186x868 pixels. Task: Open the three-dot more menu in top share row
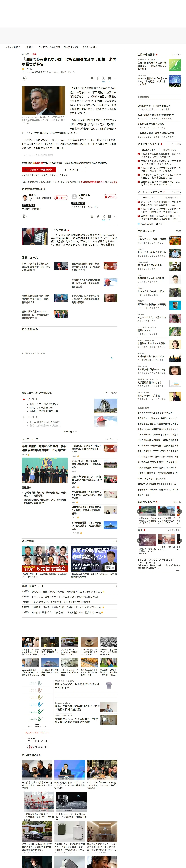click(x=115, y=78)
